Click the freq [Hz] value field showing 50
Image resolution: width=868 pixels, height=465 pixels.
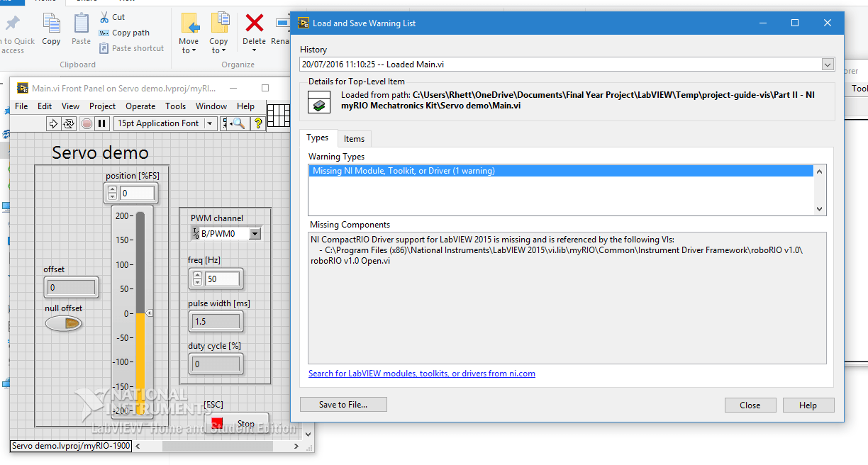pos(223,279)
